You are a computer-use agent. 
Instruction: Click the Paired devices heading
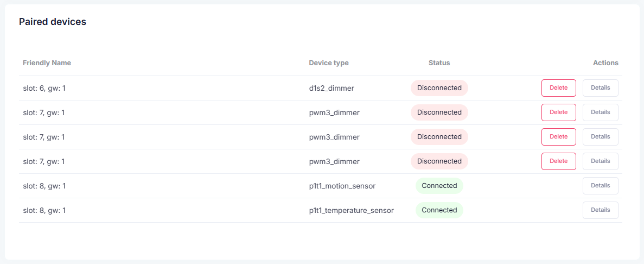pyautogui.click(x=53, y=22)
